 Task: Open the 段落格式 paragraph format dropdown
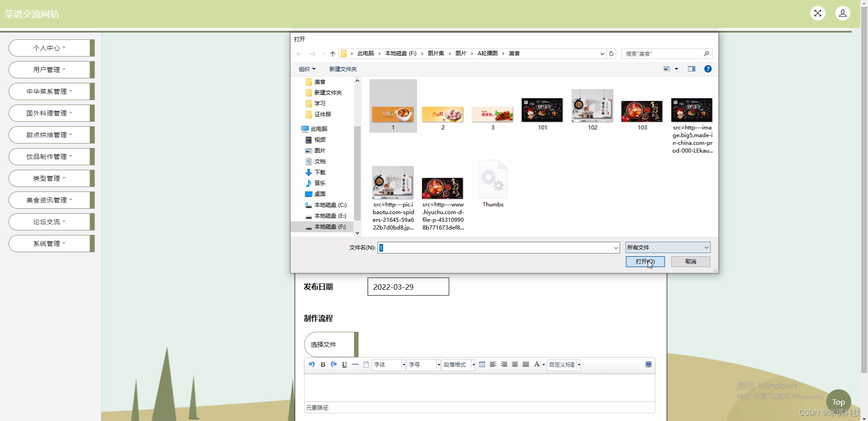(x=459, y=365)
